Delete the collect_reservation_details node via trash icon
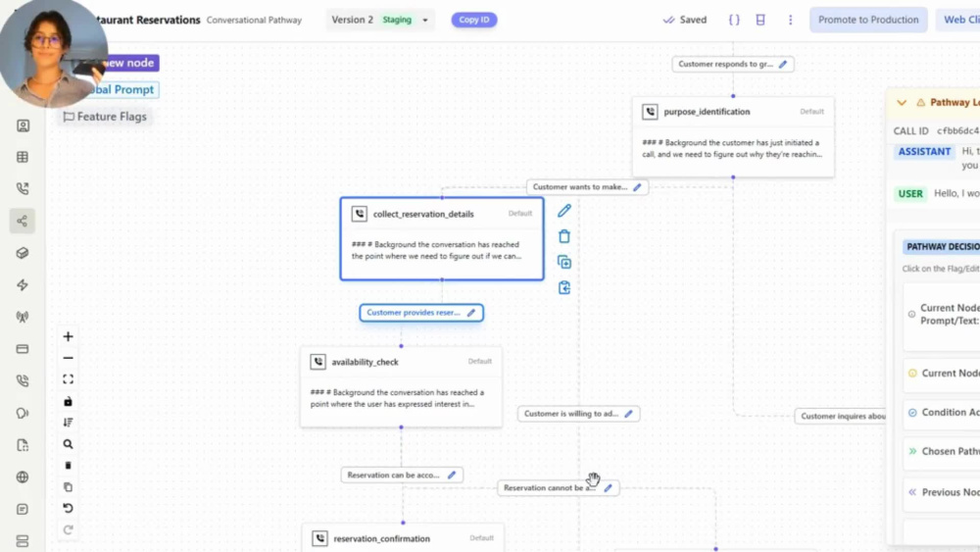 pyautogui.click(x=564, y=236)
